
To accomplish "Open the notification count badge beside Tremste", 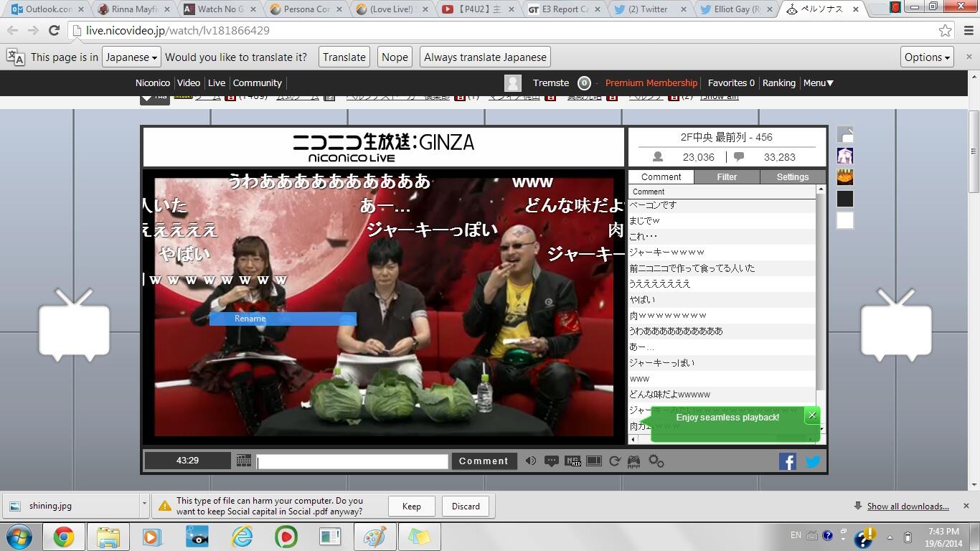I will coord(584,83).
